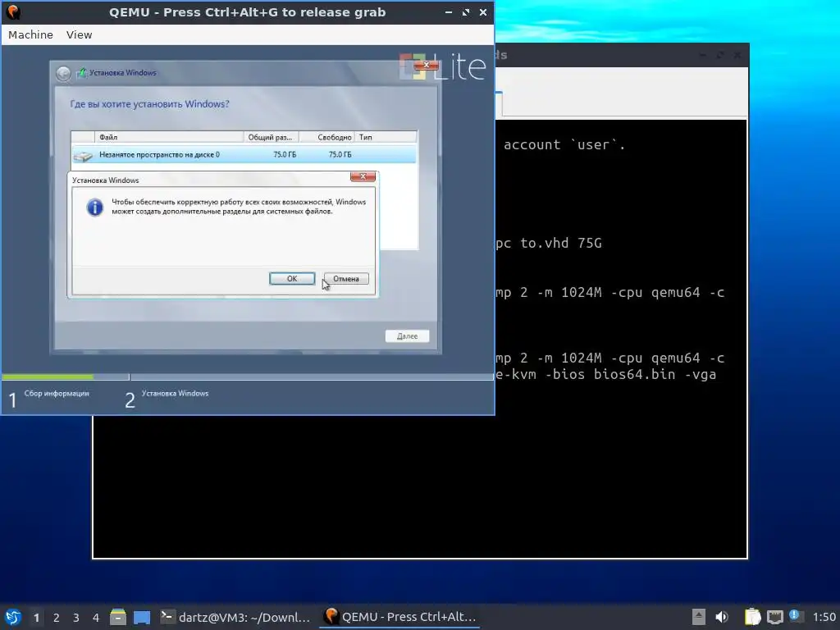
Task: Minimize the QEMU window
Action: tap(449, 12)
